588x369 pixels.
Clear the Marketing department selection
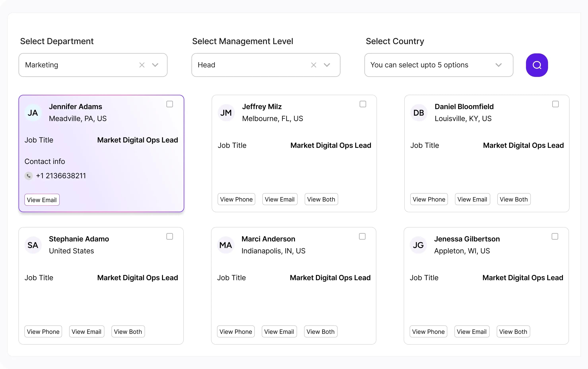142,65
